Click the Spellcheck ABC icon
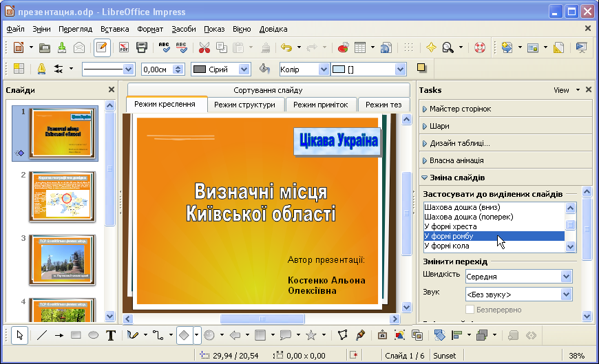The image size is (599, 364). (x=164, y=47)
